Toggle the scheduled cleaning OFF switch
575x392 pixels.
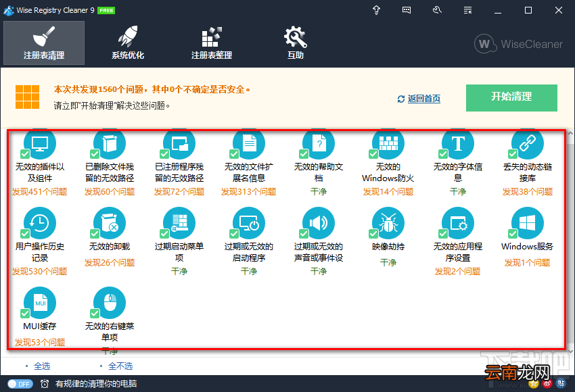(20, 384)
